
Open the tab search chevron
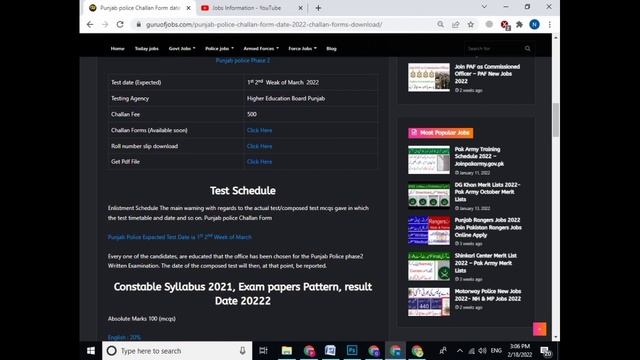[x=484, y=7]
